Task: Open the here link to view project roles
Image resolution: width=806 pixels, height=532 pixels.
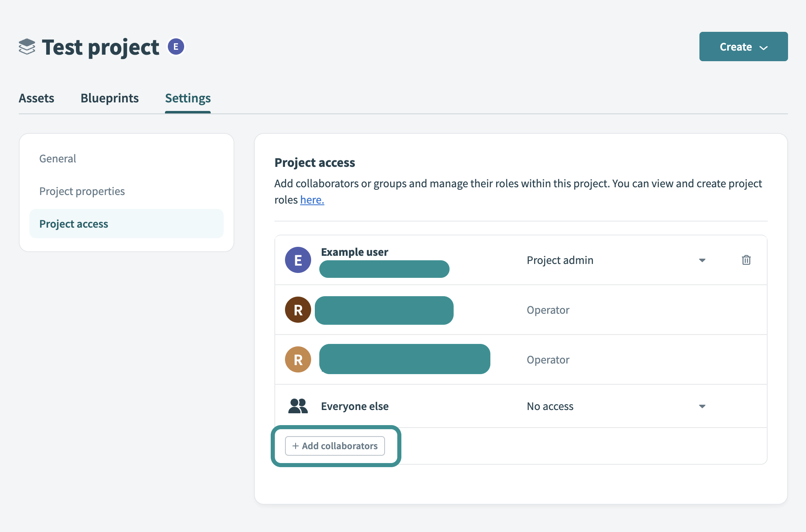Action: (x=312, y=199)
